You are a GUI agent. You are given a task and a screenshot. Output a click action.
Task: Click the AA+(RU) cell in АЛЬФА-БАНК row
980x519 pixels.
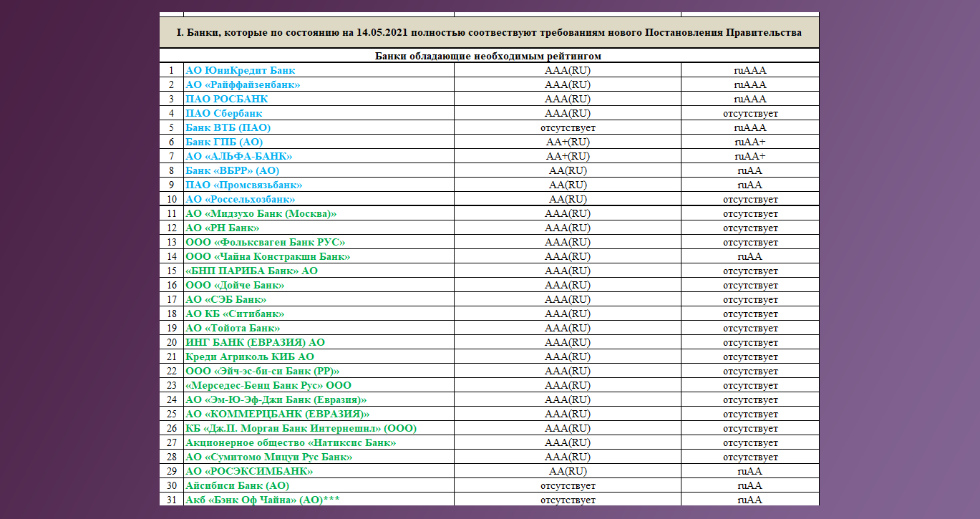click(568, 156)
